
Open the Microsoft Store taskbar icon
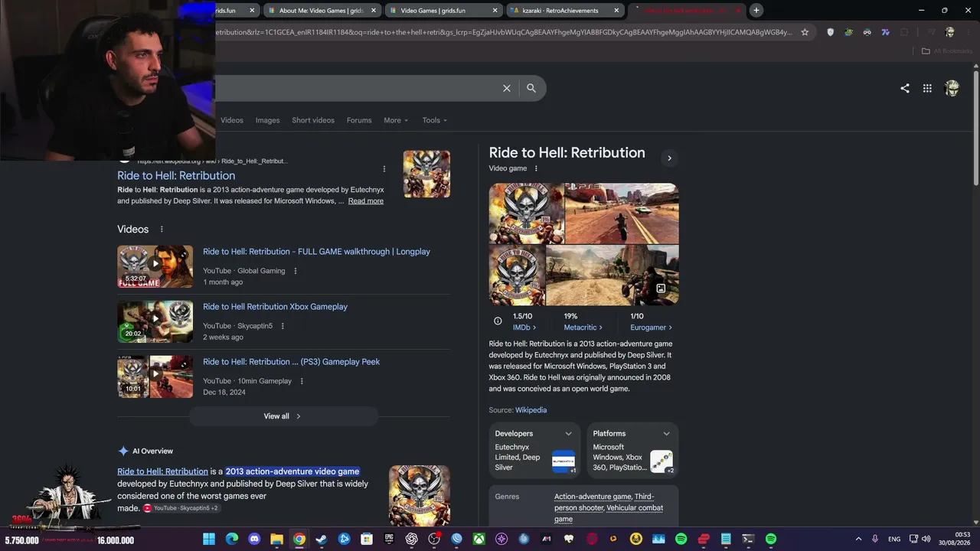pos(367,539)
